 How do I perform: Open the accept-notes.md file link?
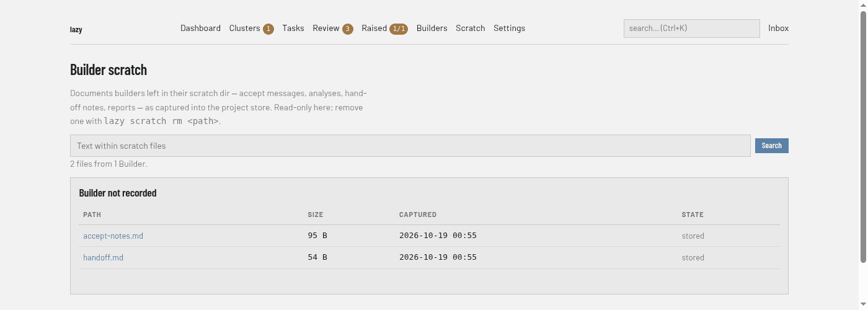[x=113, y=236]
